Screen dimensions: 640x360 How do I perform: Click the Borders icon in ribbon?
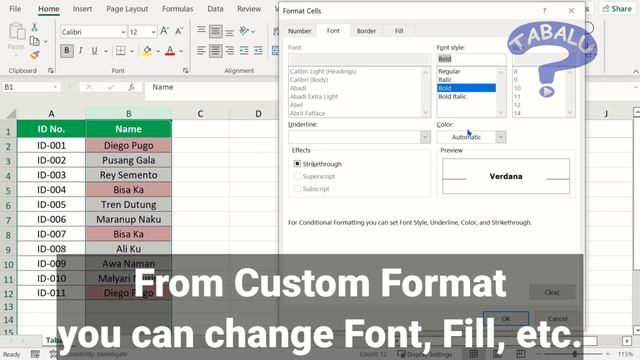pyautogui.click(x=120, y=51)
